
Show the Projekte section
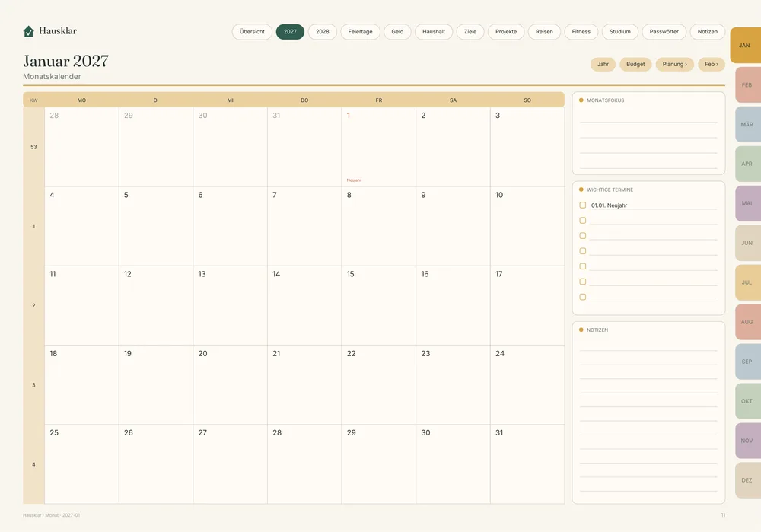click(506, 32)
